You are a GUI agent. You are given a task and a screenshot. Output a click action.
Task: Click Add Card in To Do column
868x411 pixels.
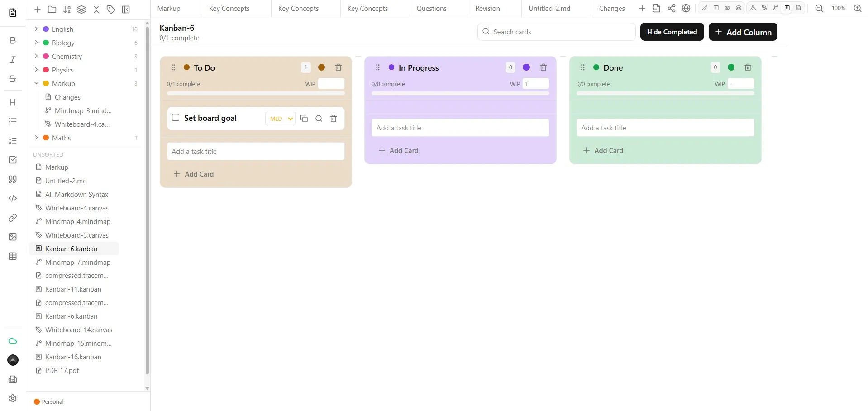[194, 174]
